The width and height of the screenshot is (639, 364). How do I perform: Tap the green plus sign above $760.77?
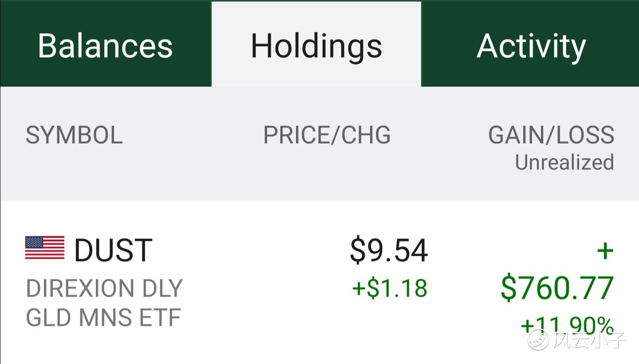[x=605, y=251]
